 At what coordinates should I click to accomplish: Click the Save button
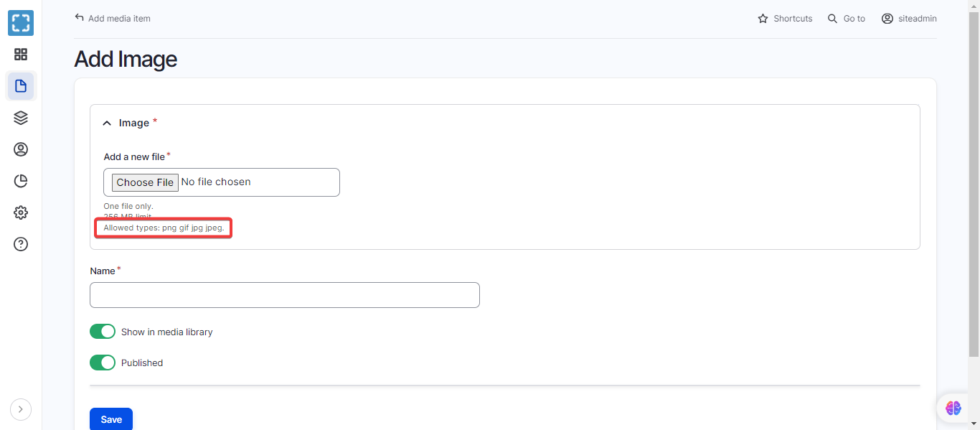click(111, 419)
